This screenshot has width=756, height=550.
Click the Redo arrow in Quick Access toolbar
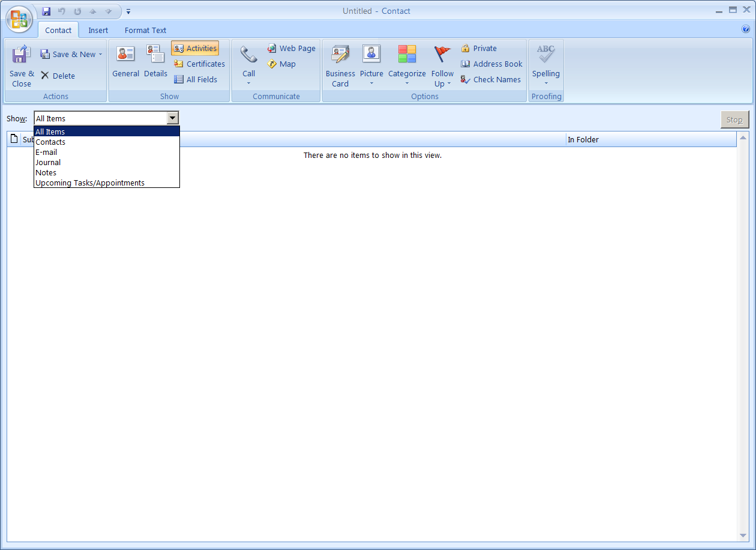click(x=77, y=11)
